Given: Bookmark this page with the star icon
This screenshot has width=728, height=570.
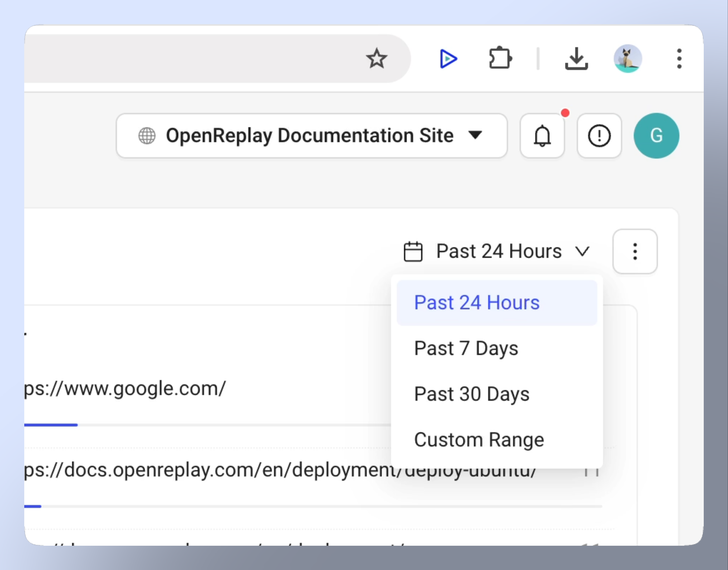Looking at the screenshot, I should tap(377, 59).
